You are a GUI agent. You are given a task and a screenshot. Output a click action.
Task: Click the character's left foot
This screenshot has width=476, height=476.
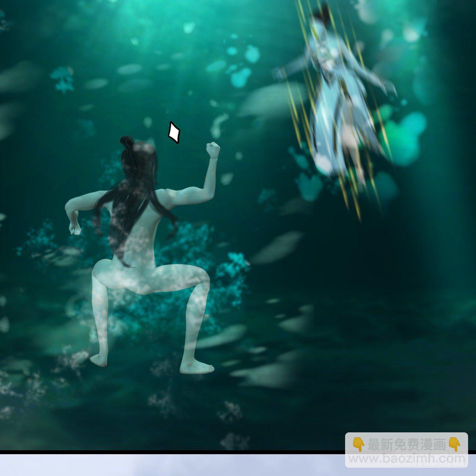[x=99, y=360]
